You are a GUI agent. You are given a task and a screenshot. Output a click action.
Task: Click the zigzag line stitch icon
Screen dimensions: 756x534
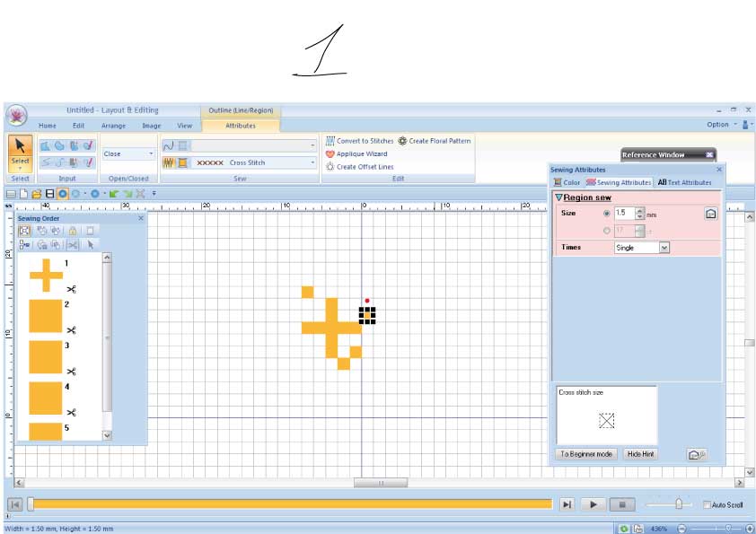point(168,163)
